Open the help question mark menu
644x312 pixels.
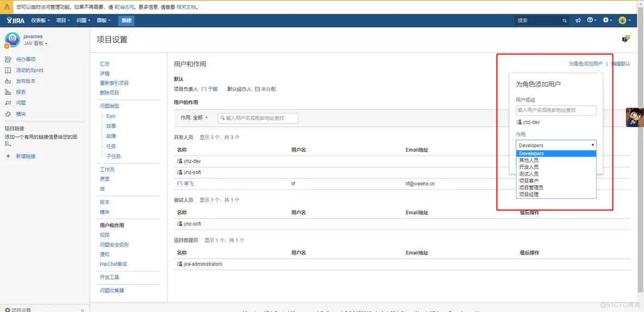click(591, 20)
